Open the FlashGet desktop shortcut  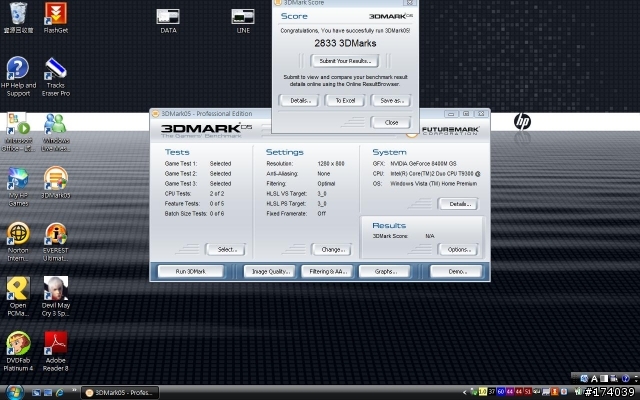(x=56, y=18)
